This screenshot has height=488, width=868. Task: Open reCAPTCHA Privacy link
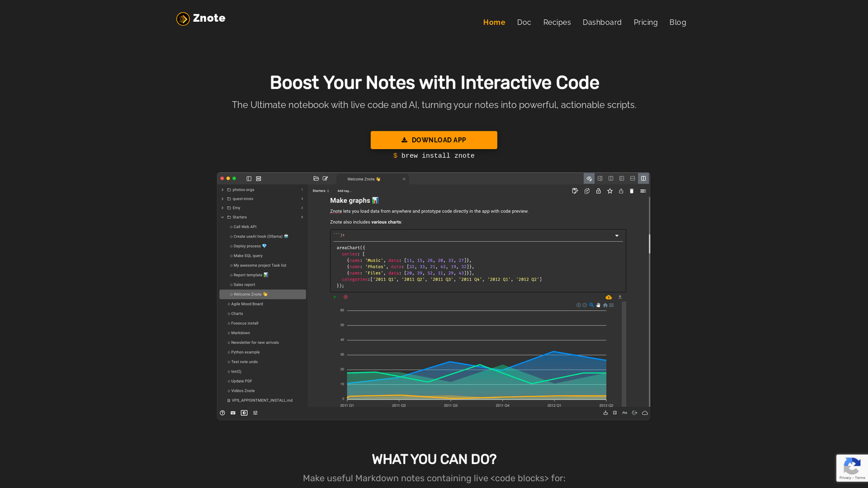pyautogui.click(x=845, y=478)
